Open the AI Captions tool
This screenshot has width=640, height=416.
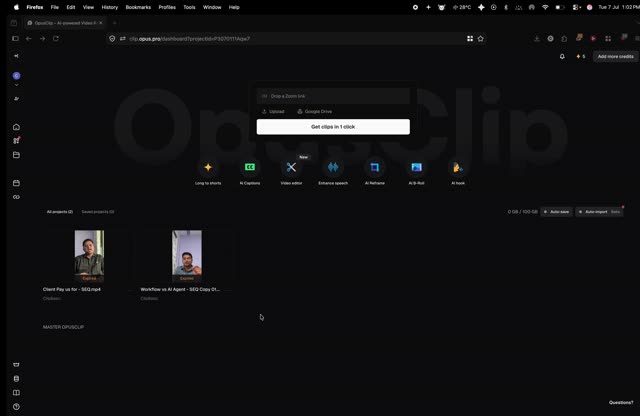click(x=250, y=167)
